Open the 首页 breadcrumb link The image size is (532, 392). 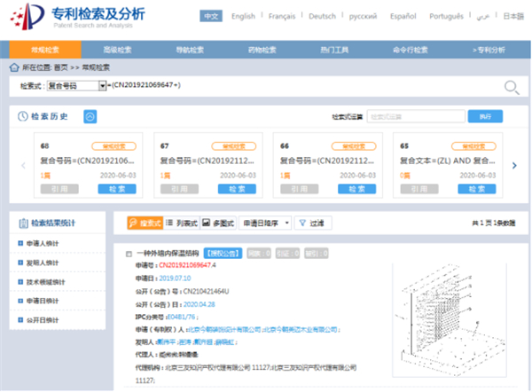tap(61, 67)
